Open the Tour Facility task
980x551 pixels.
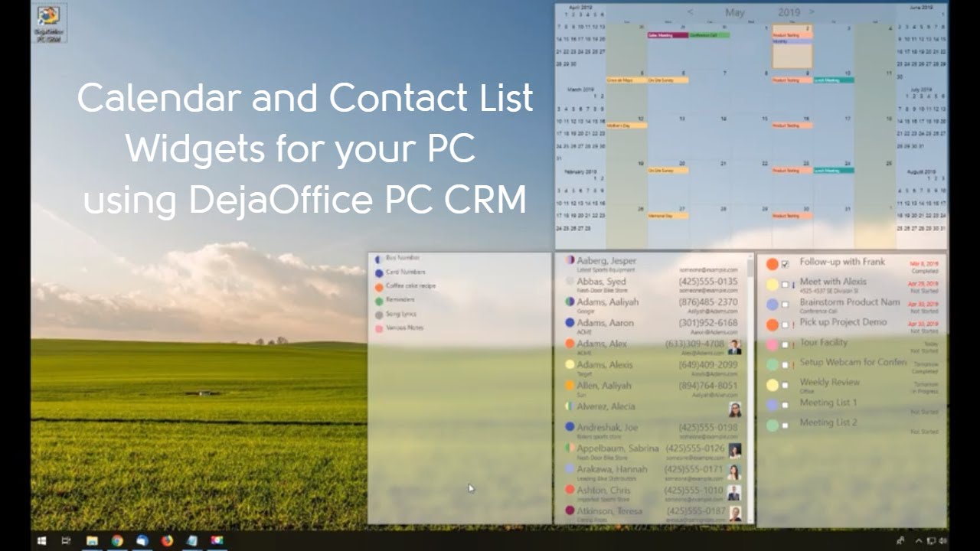(x=824, y=342)
